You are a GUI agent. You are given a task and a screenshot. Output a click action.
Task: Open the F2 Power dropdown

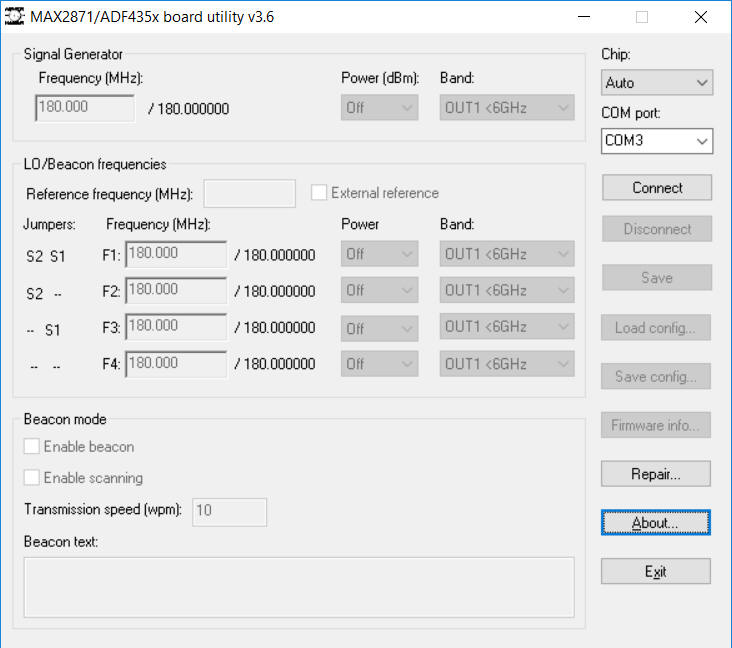[380, 290]
